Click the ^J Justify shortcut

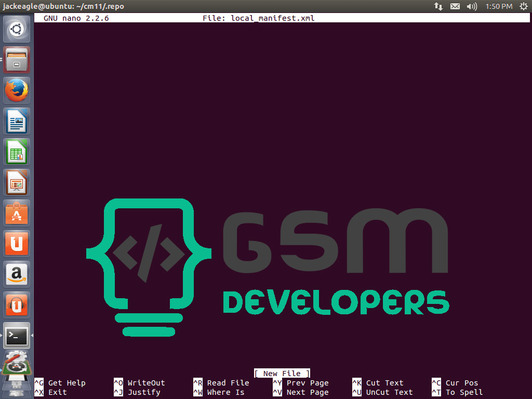137,392
